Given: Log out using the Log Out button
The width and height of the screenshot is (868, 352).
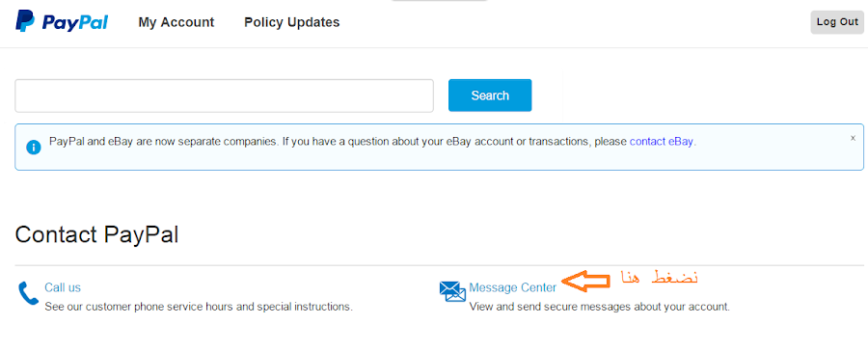Looking at the screenshot, I should (x=837, y=22).
